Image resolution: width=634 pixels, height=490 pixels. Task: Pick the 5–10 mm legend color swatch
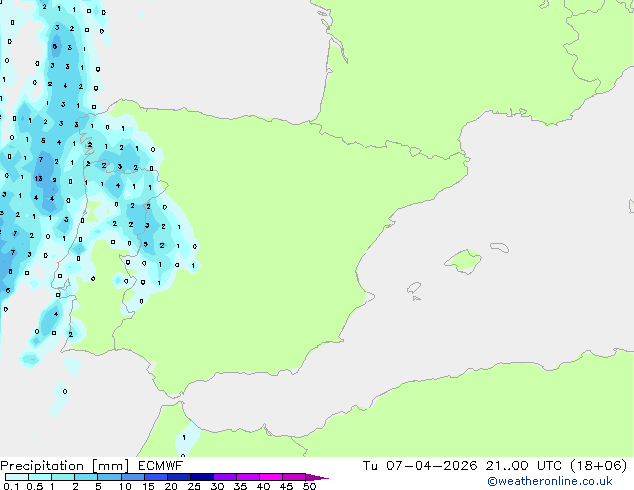point(109,477)
